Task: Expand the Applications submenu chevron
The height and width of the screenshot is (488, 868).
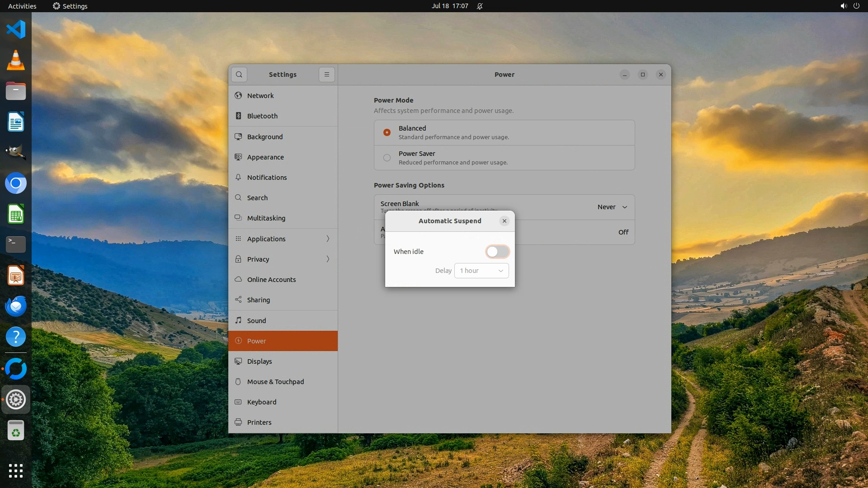Action: [x=328, y=239]
